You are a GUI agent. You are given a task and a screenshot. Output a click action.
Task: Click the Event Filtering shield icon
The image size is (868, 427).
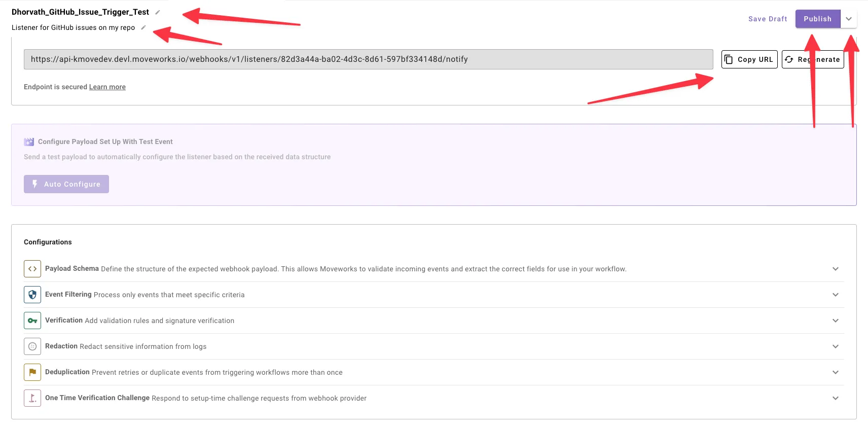32,295
